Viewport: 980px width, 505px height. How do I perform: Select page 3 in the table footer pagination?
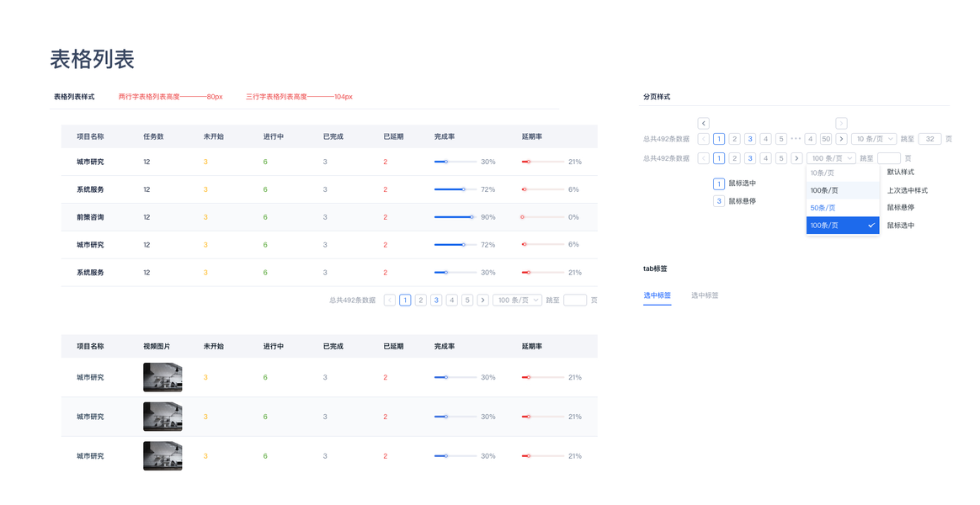(x=436, y=300)
